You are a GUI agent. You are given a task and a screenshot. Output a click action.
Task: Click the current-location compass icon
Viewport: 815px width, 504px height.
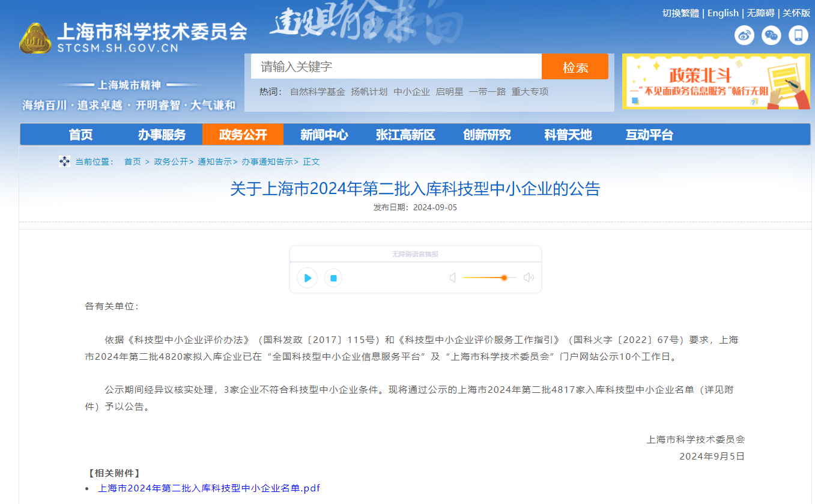(65, 162)
